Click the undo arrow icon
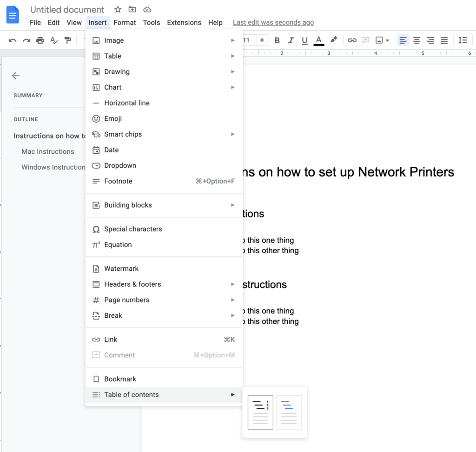The height and width of the screenshot is (452, 476). [x=13, y=40]
